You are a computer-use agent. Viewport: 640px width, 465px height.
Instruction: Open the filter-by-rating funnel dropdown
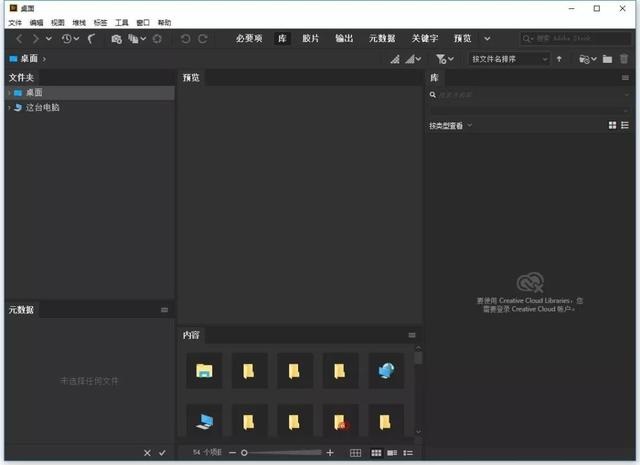click(444, 59)
